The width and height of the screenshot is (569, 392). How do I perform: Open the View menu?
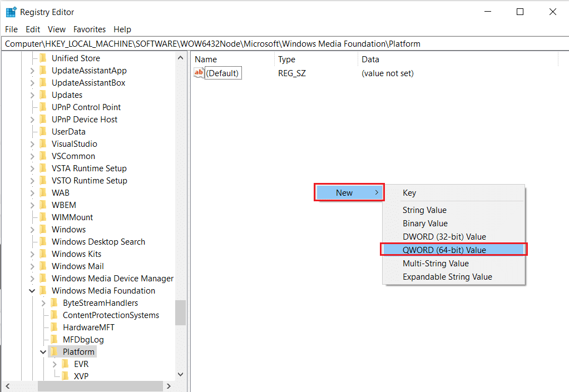tap(57, 29)
